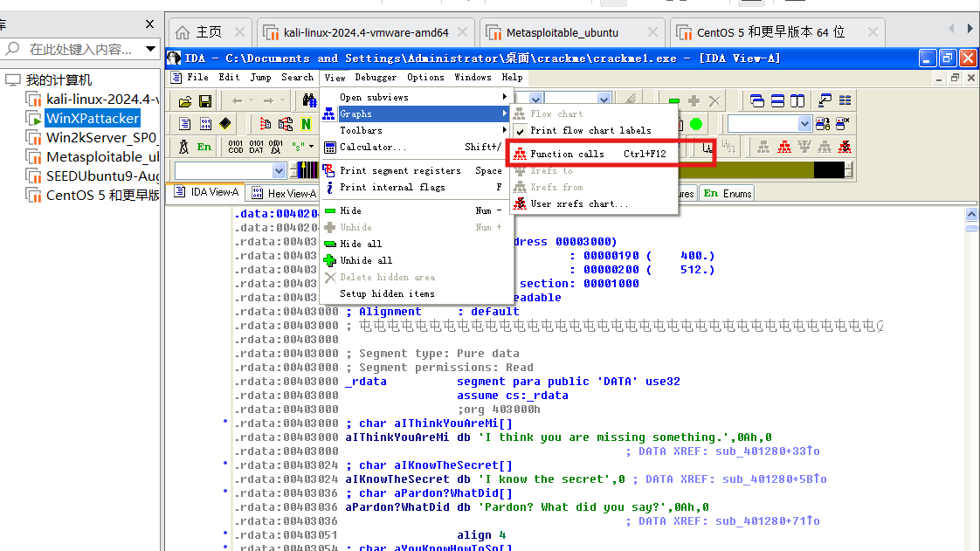The width and height of the screenshot is (980, 551).
Task: Choose Unhide all from View menu
Action: pos(417,260)
